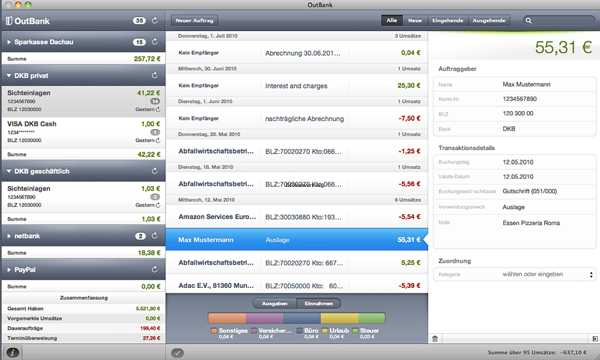The height and width of the screenshot is (360, 600).
Task: Select the Abfallwirtschaftsbetri... 5,25 € transaction
Action: [x=297, y=263]
